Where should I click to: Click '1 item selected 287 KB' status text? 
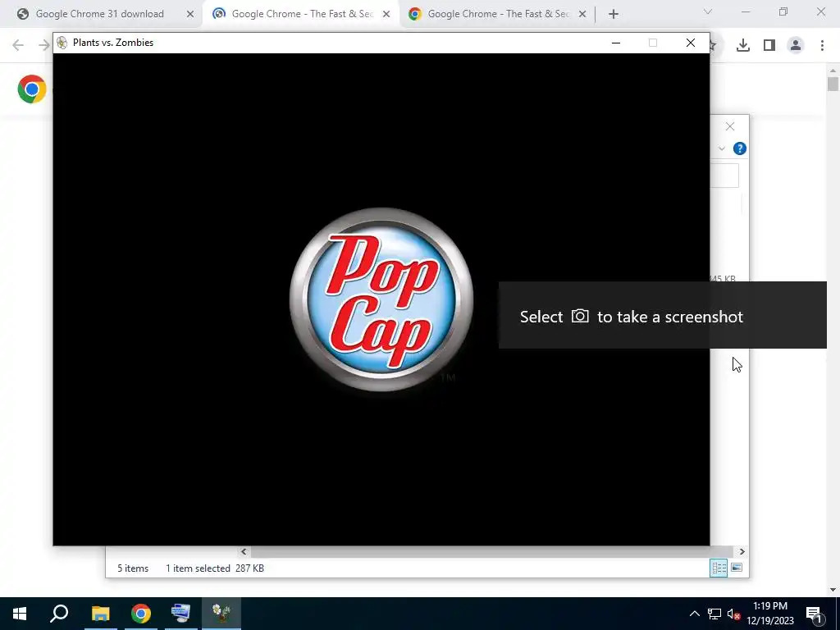coord(215,568)
